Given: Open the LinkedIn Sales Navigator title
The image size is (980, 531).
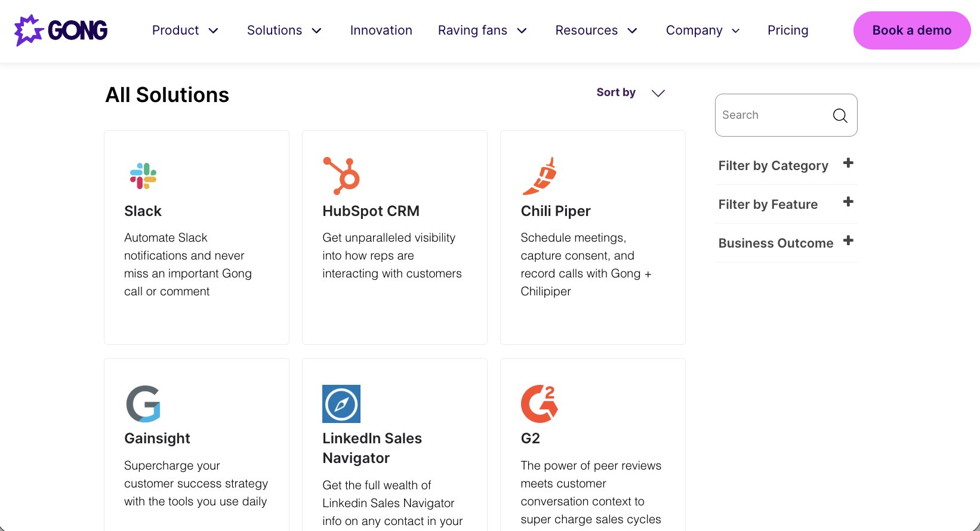Looking at the screenshot, I should [x=372, y=448].
